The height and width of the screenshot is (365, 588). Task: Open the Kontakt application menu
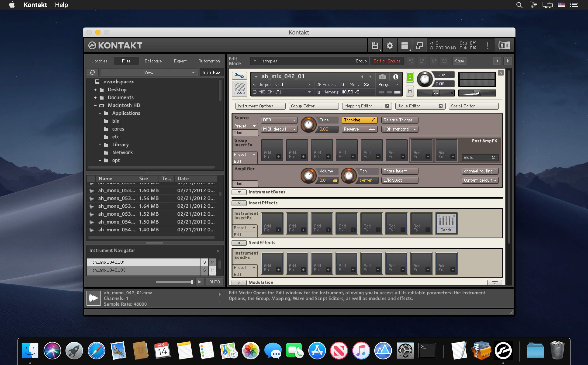point(35,5)
